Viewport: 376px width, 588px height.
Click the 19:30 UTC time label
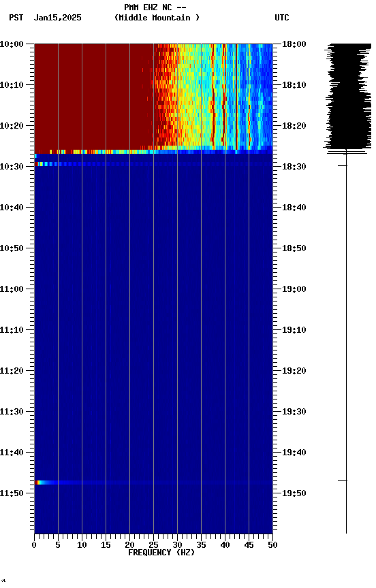coord(294,412)
